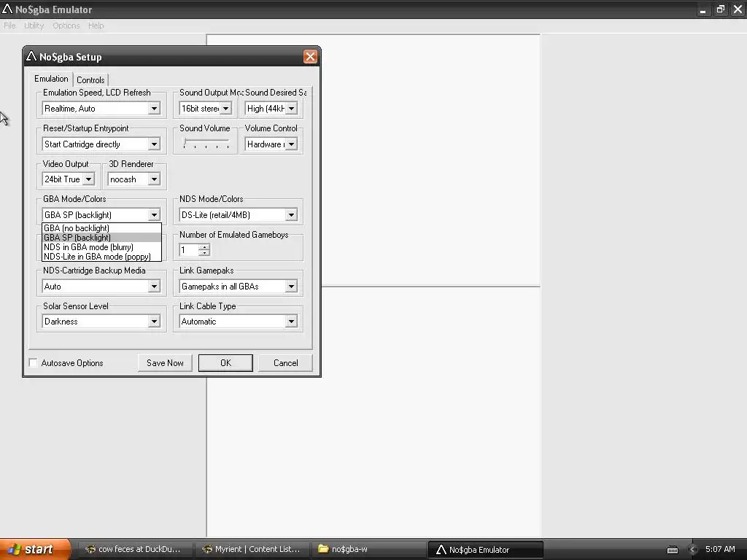Restore down the No$gba Emulator window
Image resolution: width=747 pixels, height=560 pixels.
pos(720,9)
